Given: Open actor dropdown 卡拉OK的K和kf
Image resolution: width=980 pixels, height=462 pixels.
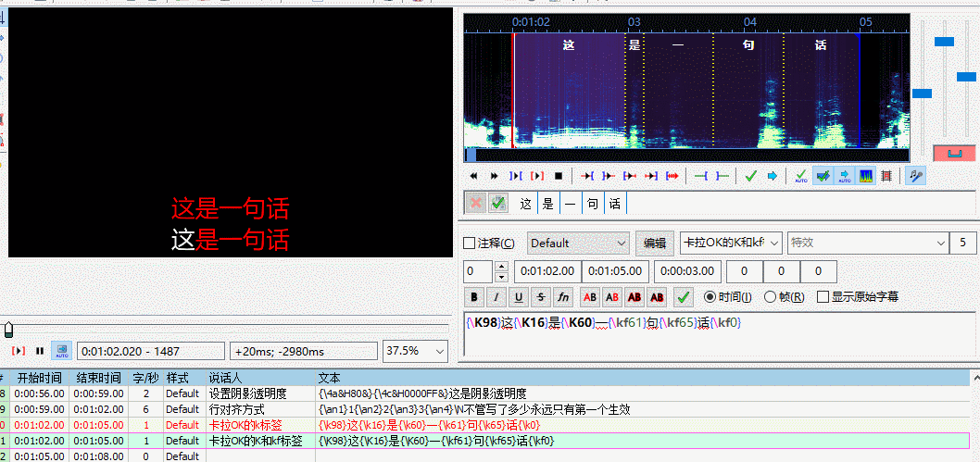Looking at the screenshot, I should coord(731,243).
